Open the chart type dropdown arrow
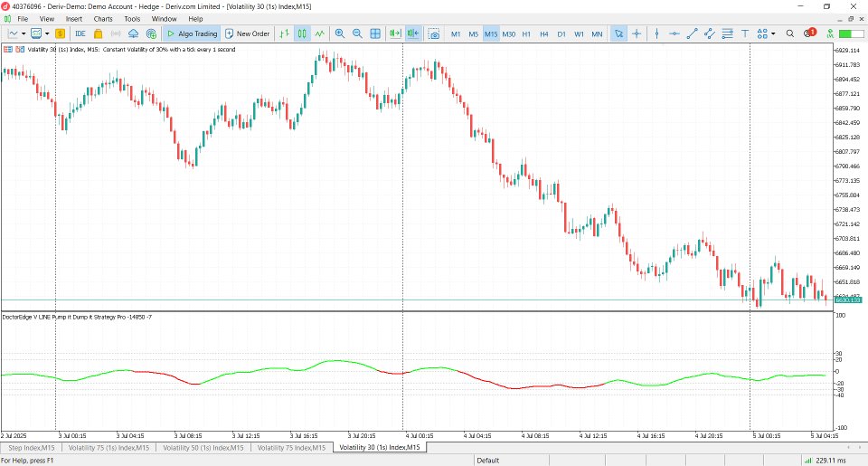The width and height of the screenshot is (868, 466). (x=24, y=33)
